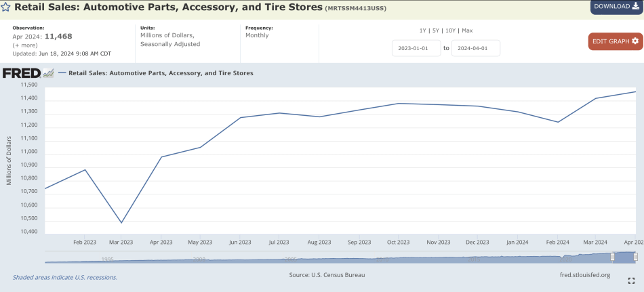Open the Edit Graph panel
This screenshot has width=644, height=292.
pos(616,41)
